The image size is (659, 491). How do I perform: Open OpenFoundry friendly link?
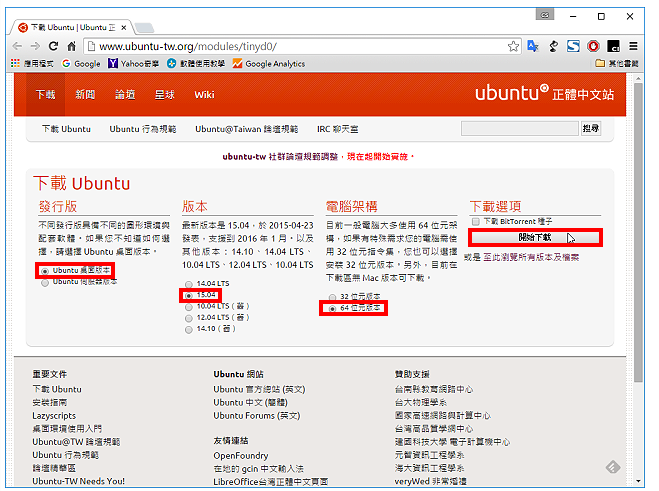[x=240, y=456]
